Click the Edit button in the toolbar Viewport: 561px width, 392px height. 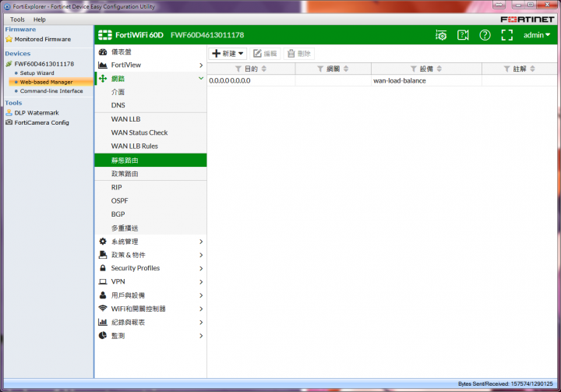point(265,54)
